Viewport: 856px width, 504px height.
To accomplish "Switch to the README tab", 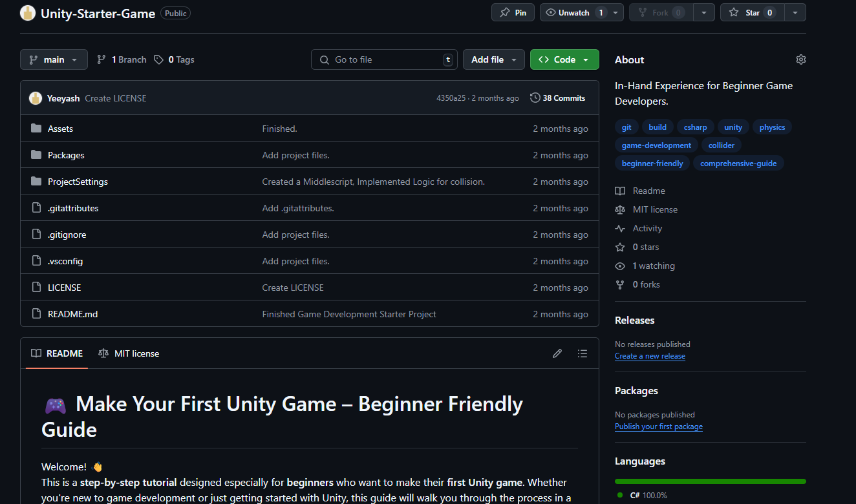I will point(57,353).
